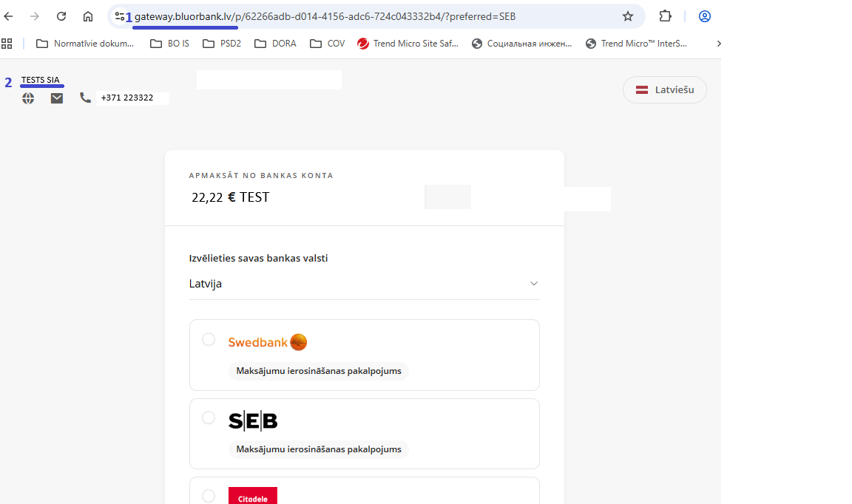Image resolution: width=852 pixels, height=504 pixels.
Task: Show more bookmarks with the overflow chevron
Action: click(x=718, y=44)
